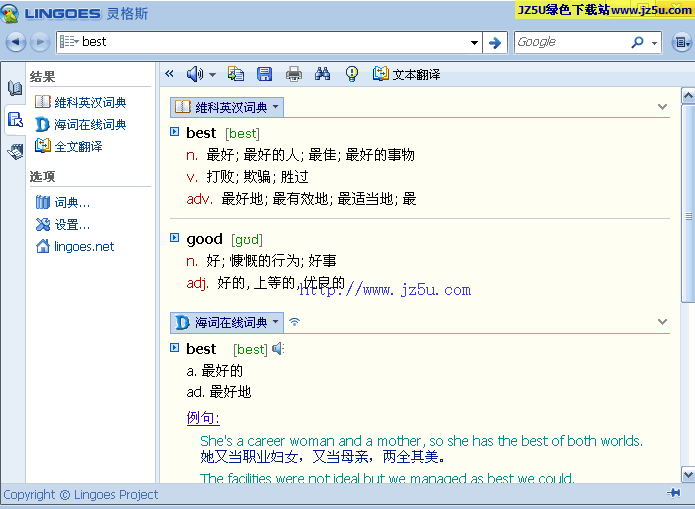The width and height of the screenshot is (695, 509).
Task: Click the print icon
Action: [x=293, y=74]
